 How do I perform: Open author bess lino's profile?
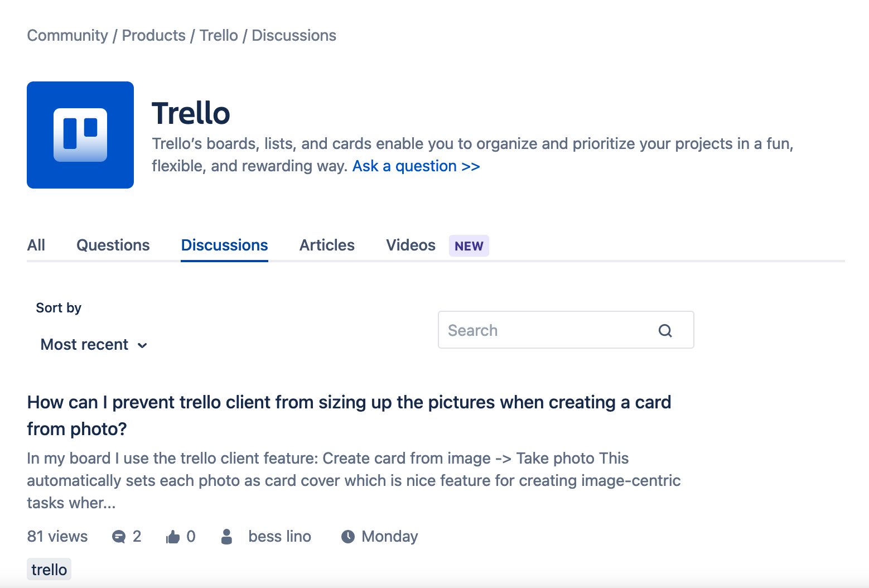[x=280, y=537]
